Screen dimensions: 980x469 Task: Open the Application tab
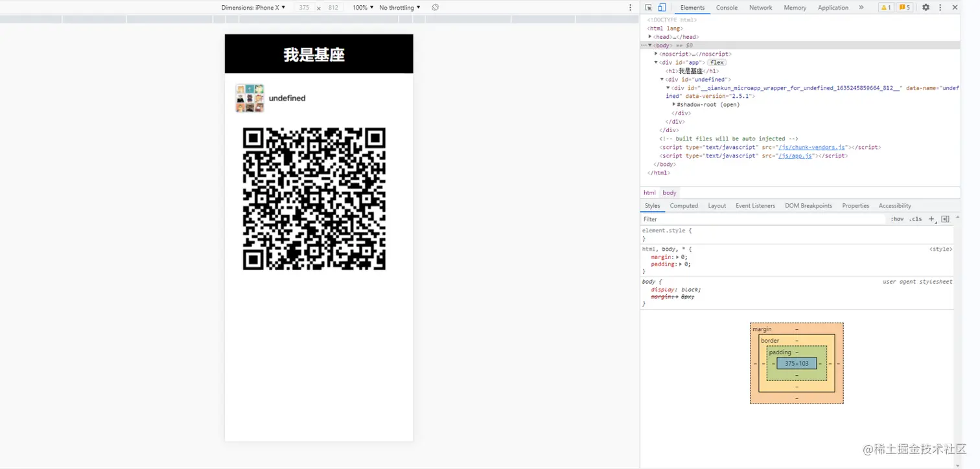[833, 8]
